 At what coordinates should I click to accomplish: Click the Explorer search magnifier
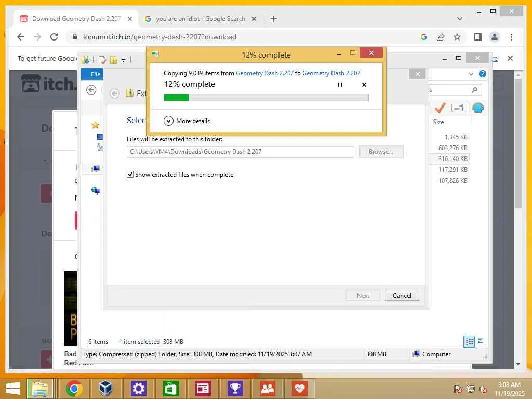475,90
